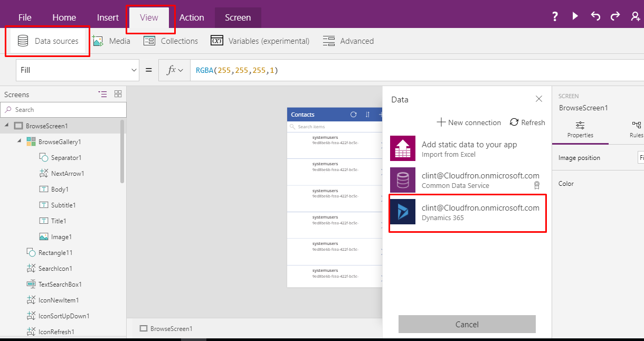Image resolution: width=644 pixels, height=341 pixels.
Task: Select IconRefresh1 in the tree
Action: (x=56, y=332)
